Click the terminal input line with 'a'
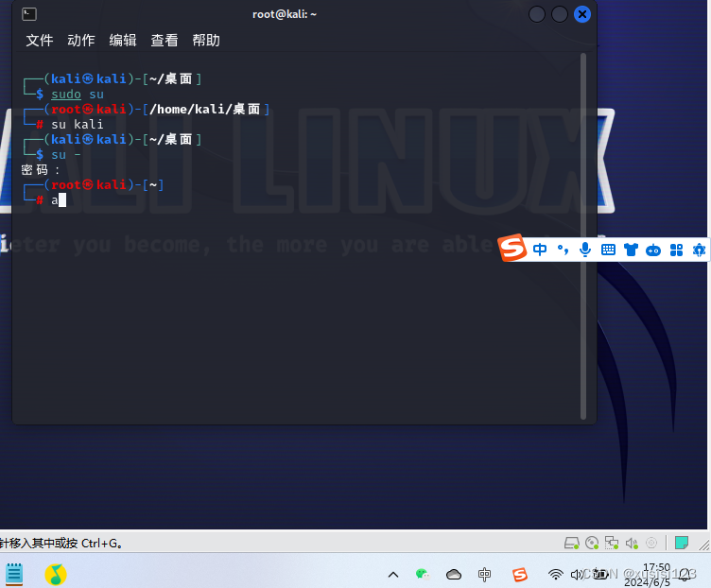711x588 pixels. point(55,199)
